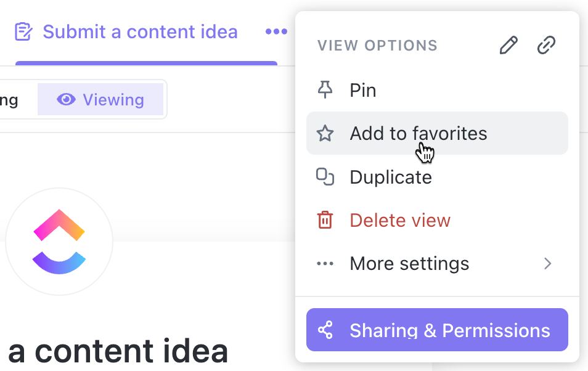Click the pencil icon to rename the view
The image size is (588, 371).
508,45
